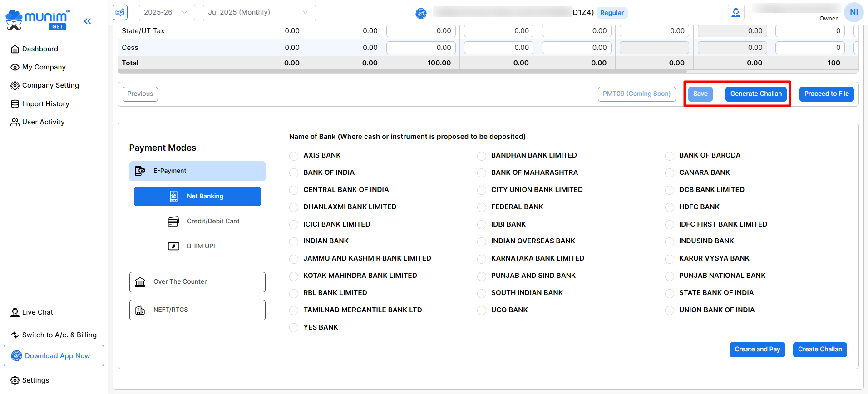Open the Jul 2025 (Monthly) period dropdown
The height and width of the screenshot is (394, 868).
(x=259, y=12)
